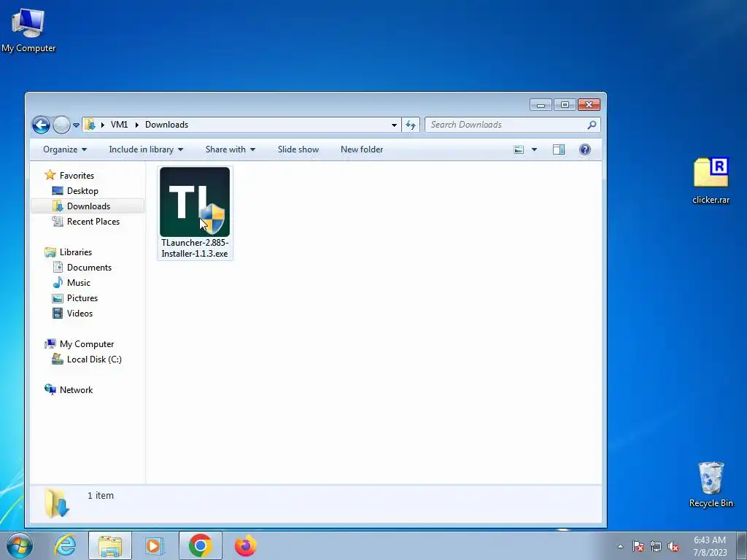Select My Computer in the navigation pane
The image size is (747, 560).
[x=87, y=344]
